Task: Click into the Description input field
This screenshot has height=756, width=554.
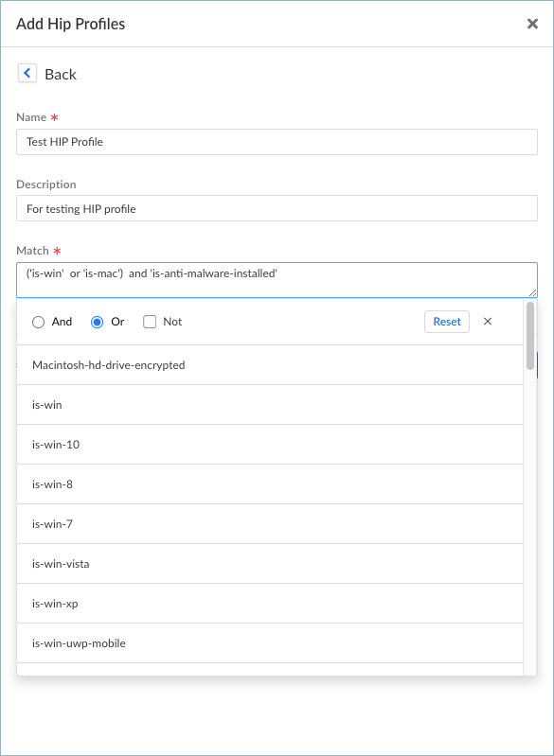Action: point(277,208)
